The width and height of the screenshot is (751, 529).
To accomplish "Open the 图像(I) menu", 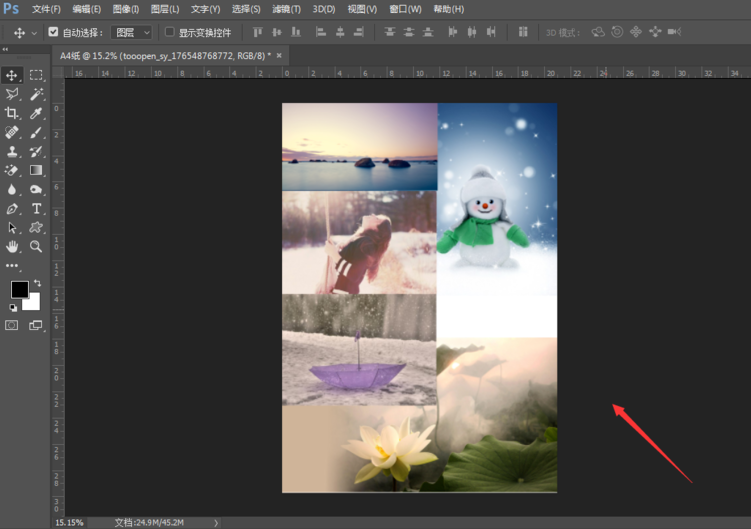I will (126, 9).
